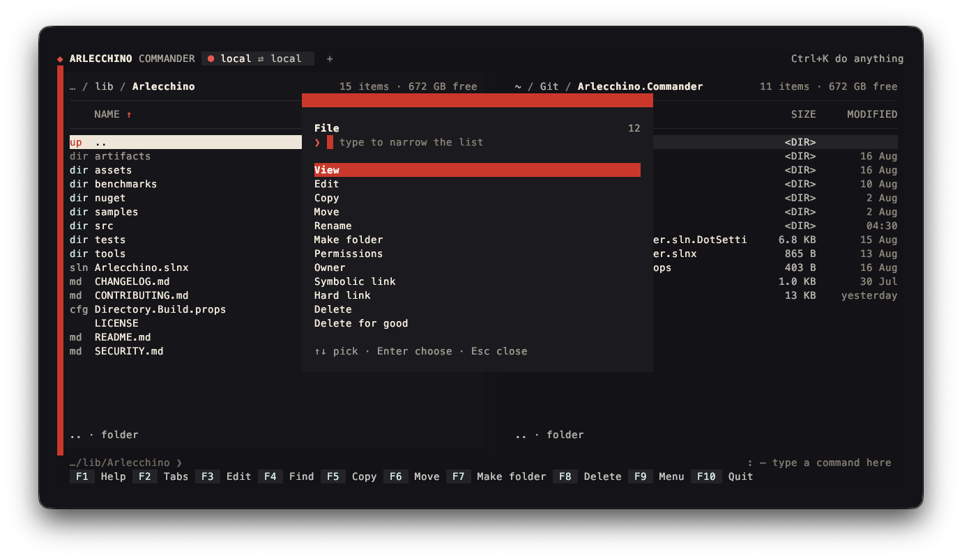Open Permissions from the File list
The width and height of the screenshot is (962, 560).
point(478,254)
